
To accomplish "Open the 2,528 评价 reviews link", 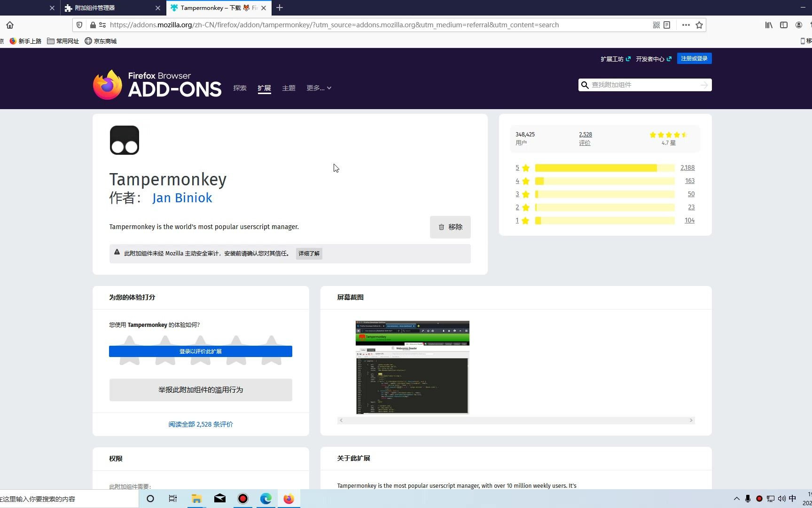I will pyautogui.click(x=585, y=138).
